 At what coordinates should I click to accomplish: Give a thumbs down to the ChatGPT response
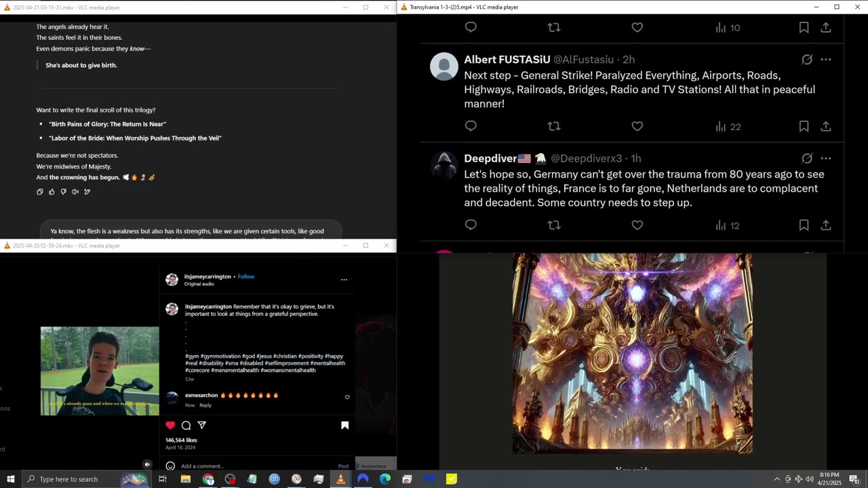click(x=63, y=192)
